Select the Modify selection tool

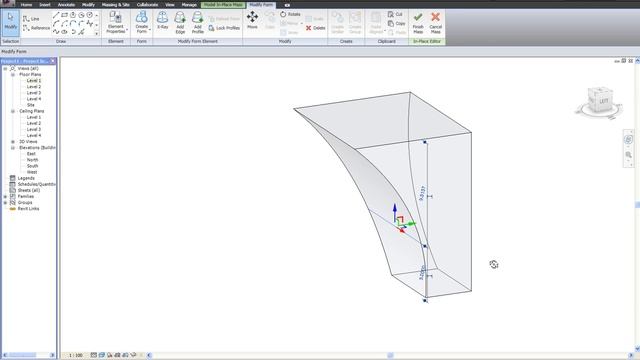(10, 22)
